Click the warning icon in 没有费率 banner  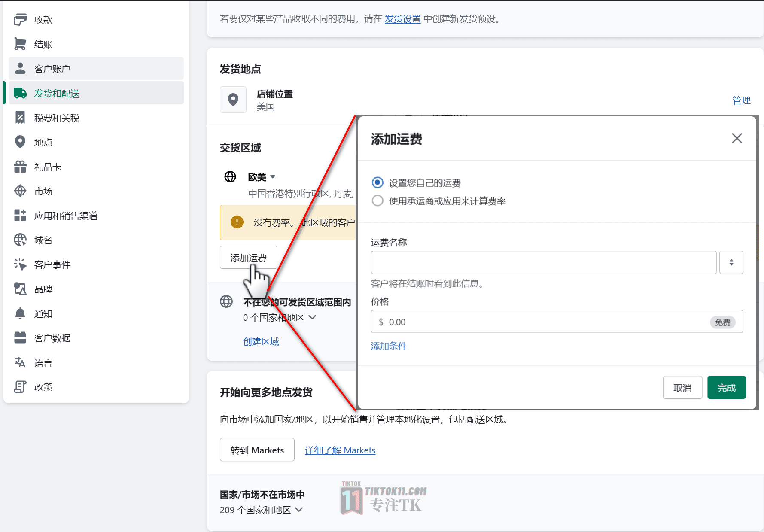(x=237, y=222)
